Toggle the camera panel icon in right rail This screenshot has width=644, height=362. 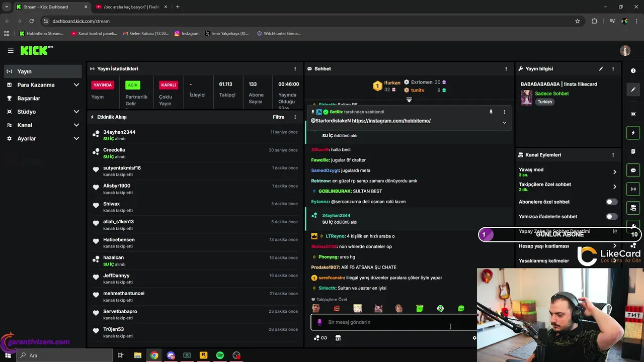coord(633,208)
